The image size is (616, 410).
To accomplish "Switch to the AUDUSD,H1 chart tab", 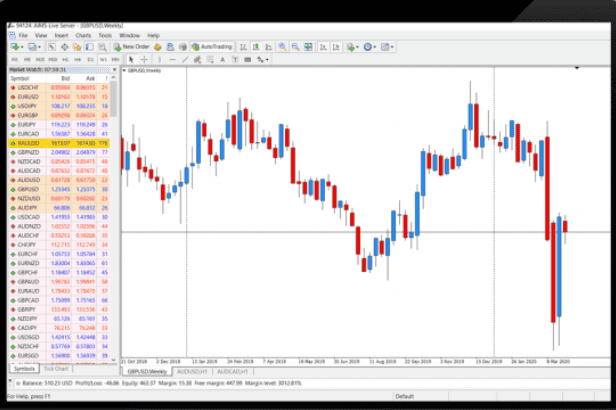I will click(192, 372).
